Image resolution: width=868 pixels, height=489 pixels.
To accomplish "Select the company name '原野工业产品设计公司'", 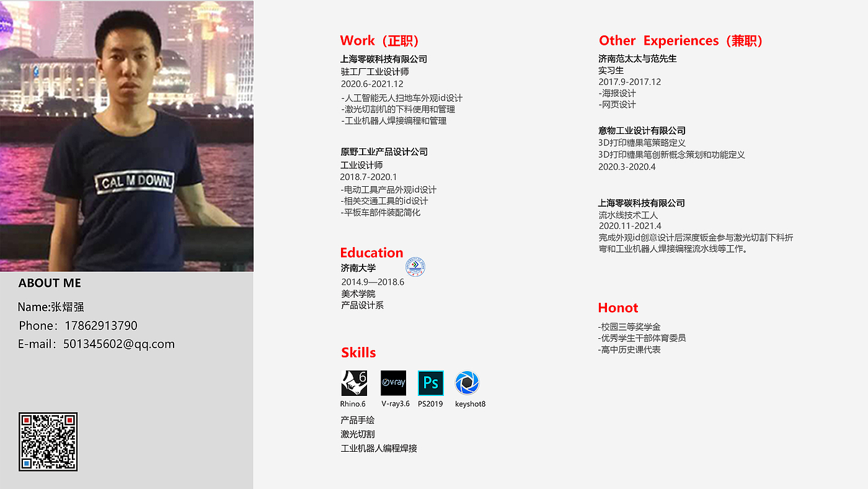I will click(x=384, y=152).
